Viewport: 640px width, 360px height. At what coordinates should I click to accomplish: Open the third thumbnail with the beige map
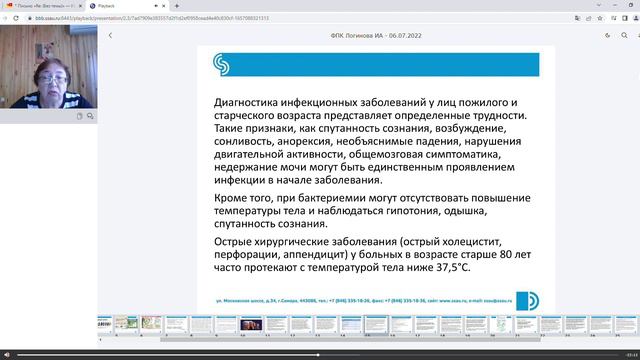(x=151, y=325)
